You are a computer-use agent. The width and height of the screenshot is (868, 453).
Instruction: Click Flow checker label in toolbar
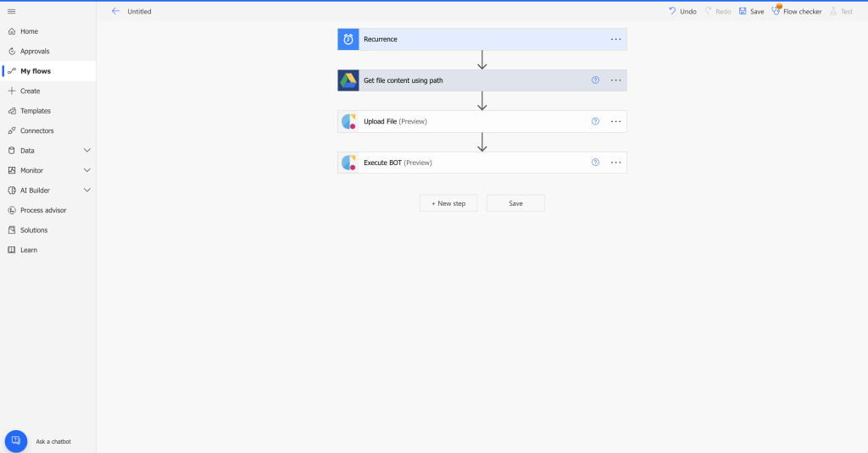(802, 12)
